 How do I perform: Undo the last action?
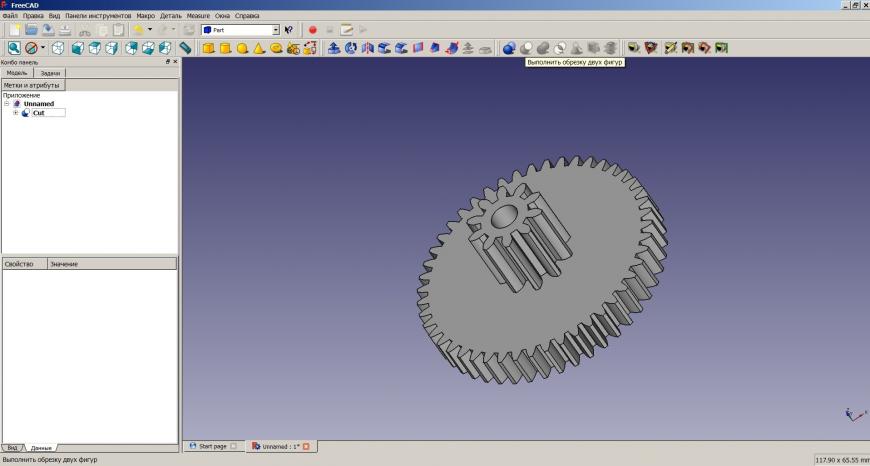[138, 30]
